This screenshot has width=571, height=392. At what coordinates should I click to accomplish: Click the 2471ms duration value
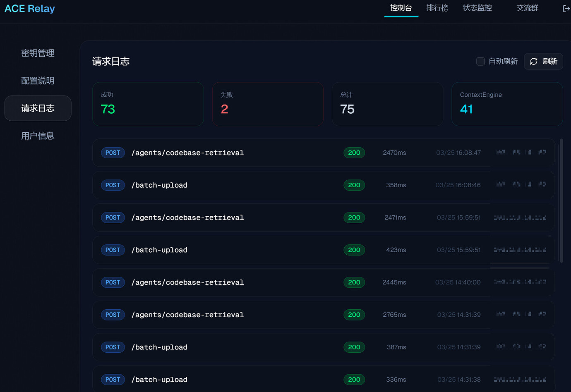(x=395, y=218)
